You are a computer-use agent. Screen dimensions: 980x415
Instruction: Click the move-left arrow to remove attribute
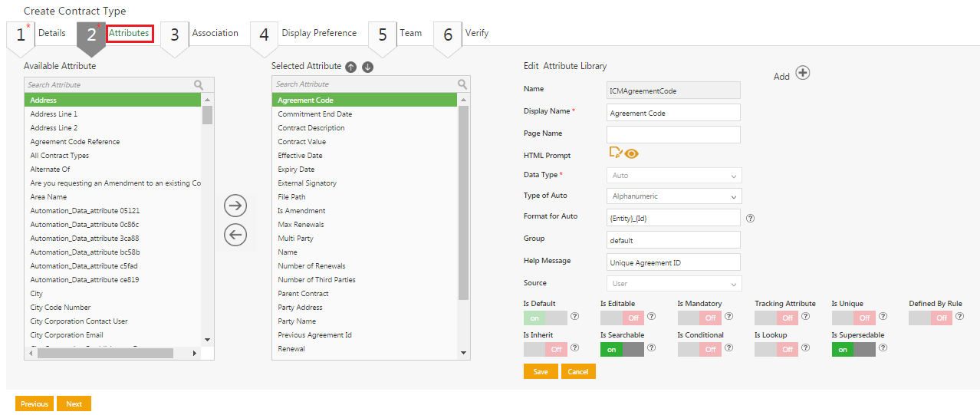pyautogui.click(x=235, y=235)
